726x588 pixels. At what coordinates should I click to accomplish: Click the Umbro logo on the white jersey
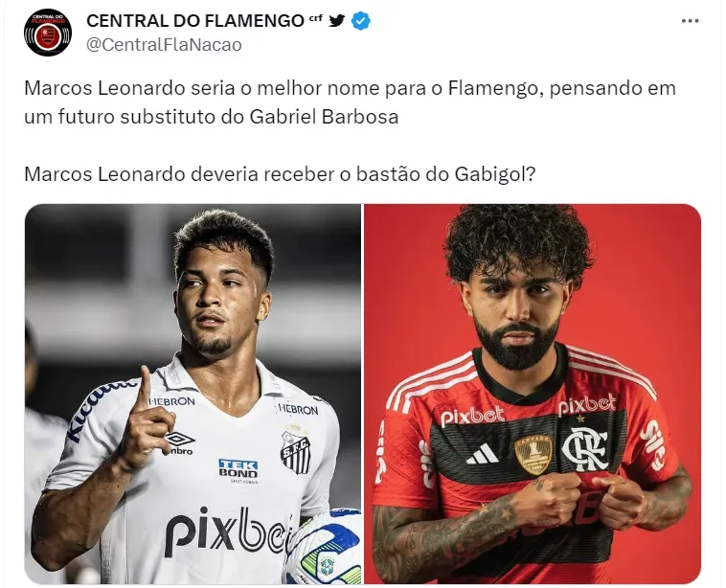180,443
